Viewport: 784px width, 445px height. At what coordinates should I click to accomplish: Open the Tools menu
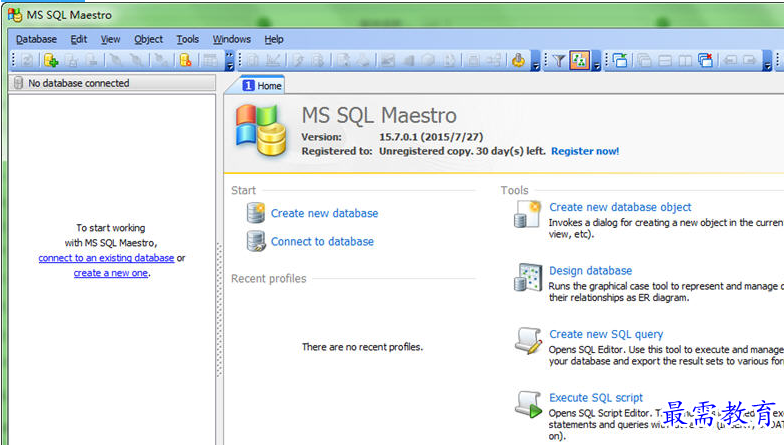pos(187,39)
